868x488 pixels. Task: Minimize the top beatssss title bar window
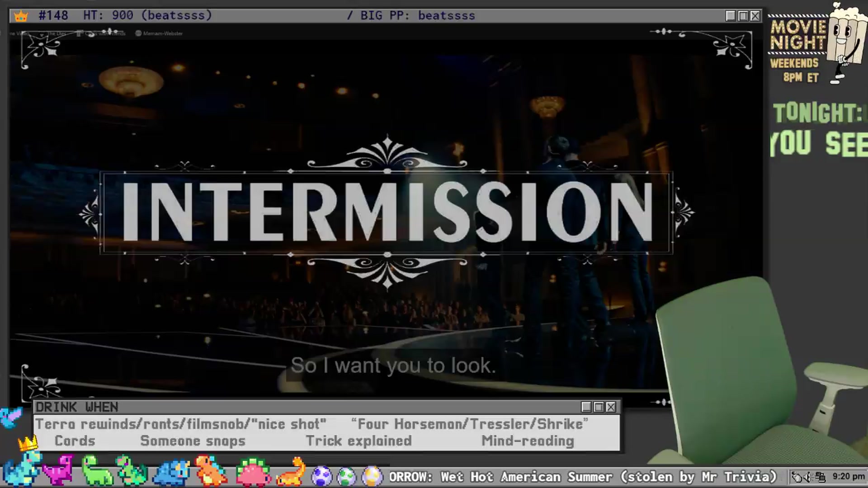(x=731, y=16)
